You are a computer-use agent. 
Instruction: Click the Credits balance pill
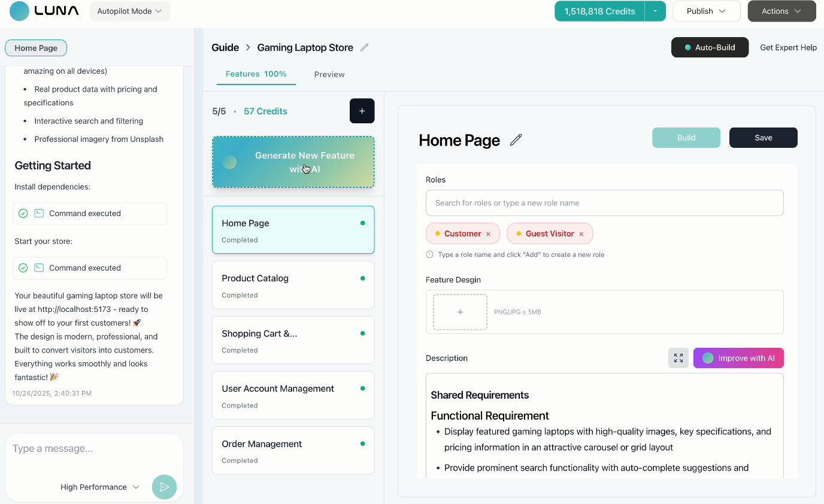[599, 11]
